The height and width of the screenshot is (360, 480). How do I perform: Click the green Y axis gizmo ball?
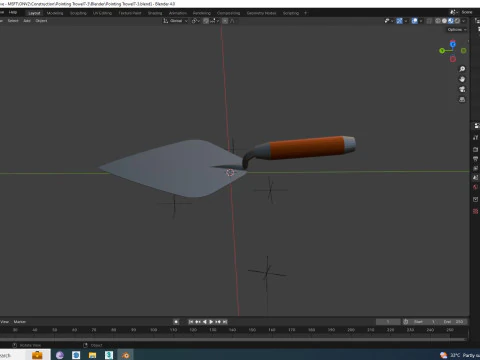tap(442, 51)
